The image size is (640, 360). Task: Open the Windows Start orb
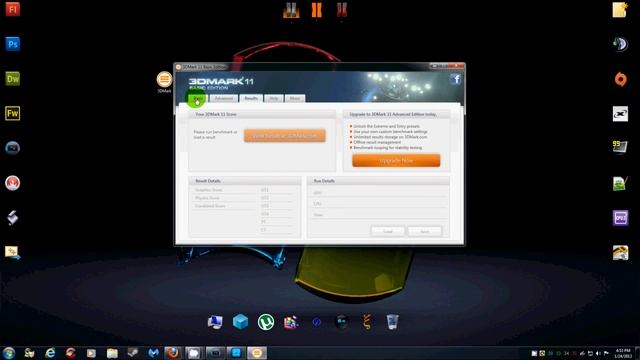(x=9, y=353)
